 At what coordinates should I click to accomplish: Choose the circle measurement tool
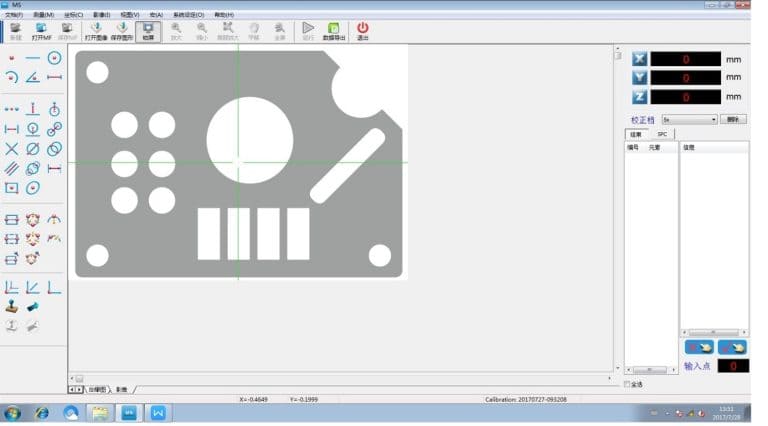(x=54, y=58)
